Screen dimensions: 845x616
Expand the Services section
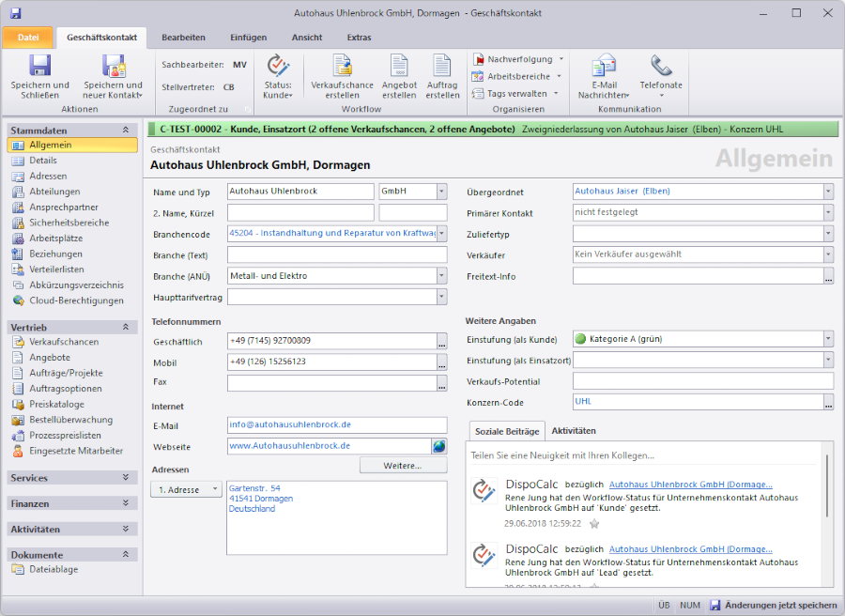click(x=126, y=477)
